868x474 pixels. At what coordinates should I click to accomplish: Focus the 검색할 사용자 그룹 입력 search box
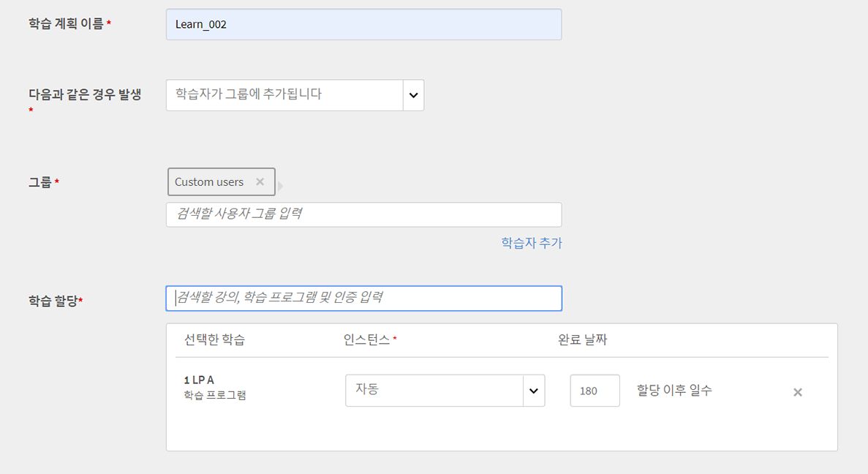point(363,214)
